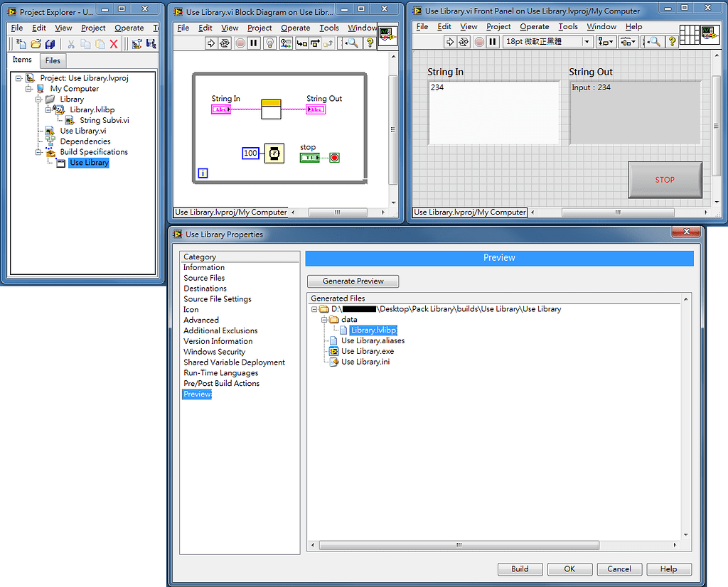The width and height of the screenshot is (728, 587).
Task: Open context help via the question mark icon
Action: point(370,42)
